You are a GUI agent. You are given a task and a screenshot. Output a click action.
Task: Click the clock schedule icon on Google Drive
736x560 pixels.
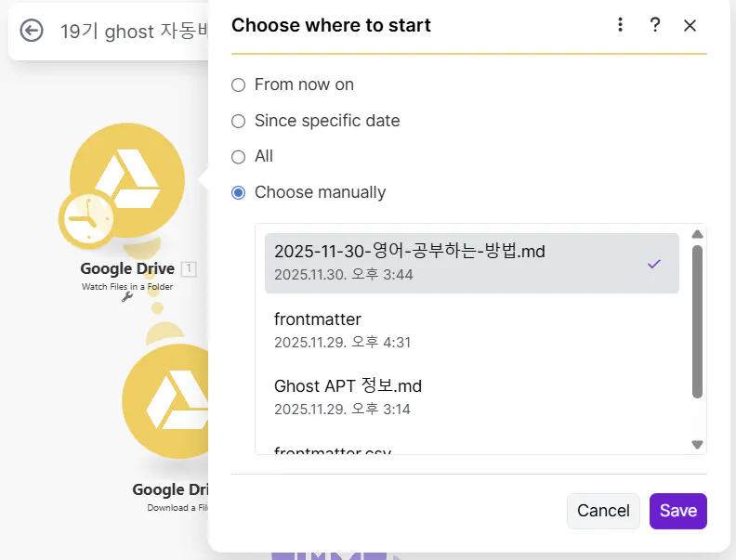87,218
